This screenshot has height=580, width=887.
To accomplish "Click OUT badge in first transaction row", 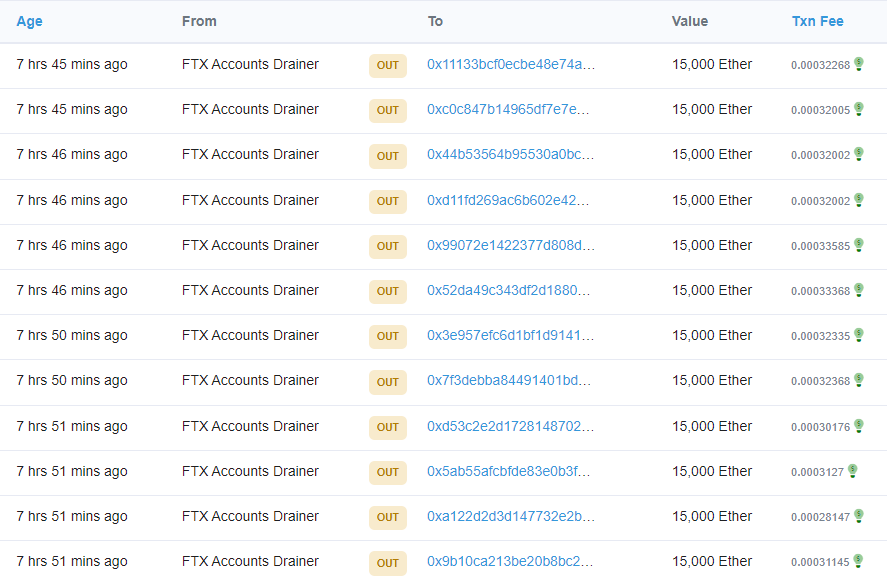I will point(388,66).
